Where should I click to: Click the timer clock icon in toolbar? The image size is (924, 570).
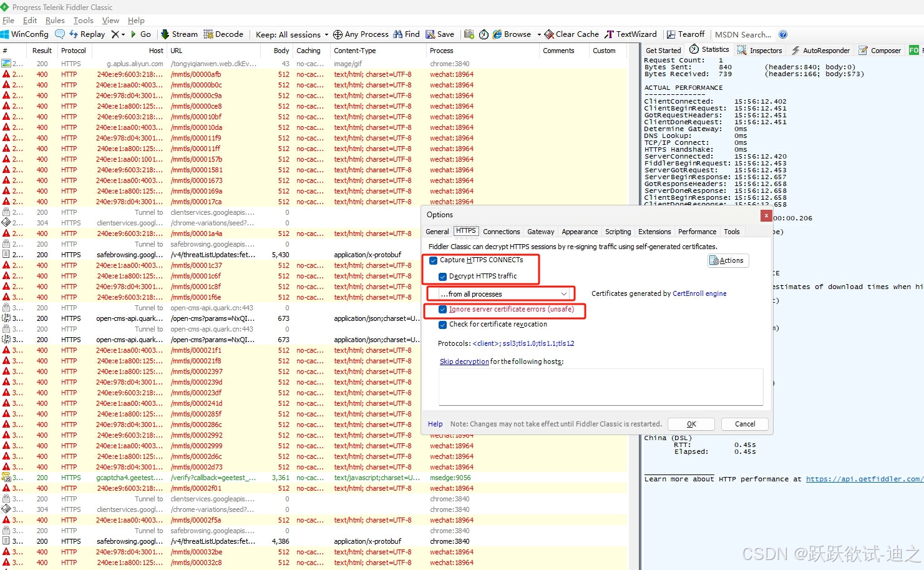coord(484,34)
